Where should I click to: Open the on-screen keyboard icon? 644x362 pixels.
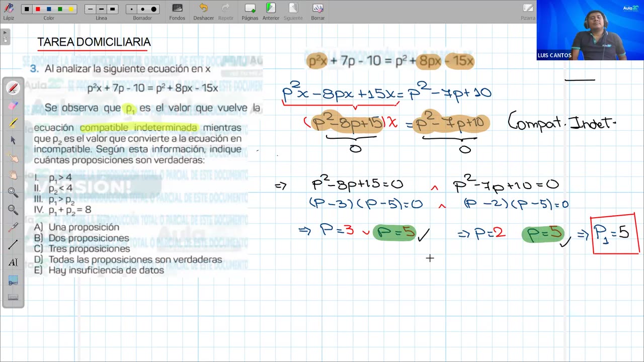(x=13, y=298)
